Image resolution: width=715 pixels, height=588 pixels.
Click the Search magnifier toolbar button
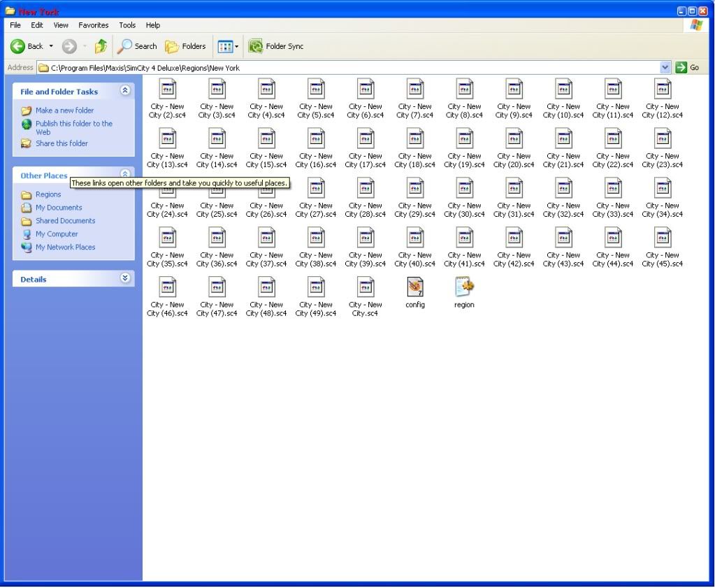click(x=137, y=46)
